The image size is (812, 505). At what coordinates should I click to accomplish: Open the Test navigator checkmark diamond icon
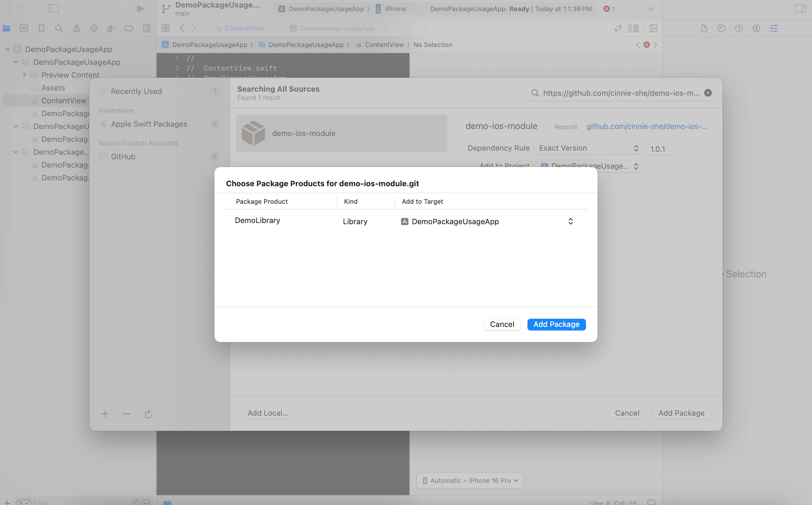tap(94, 28)
